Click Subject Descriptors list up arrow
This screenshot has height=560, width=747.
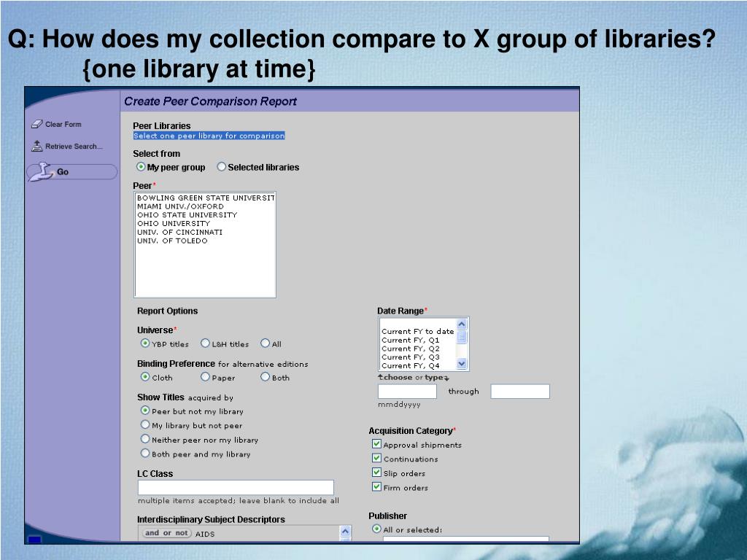(345, 531)
